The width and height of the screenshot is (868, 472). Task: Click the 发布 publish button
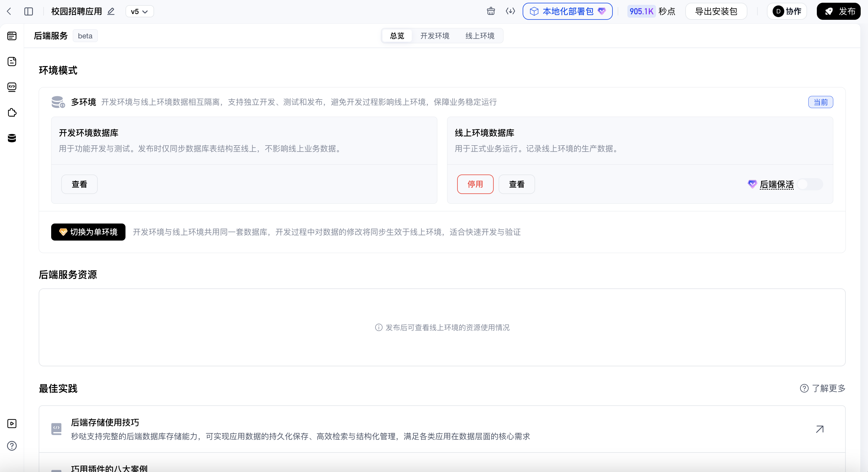838,12
